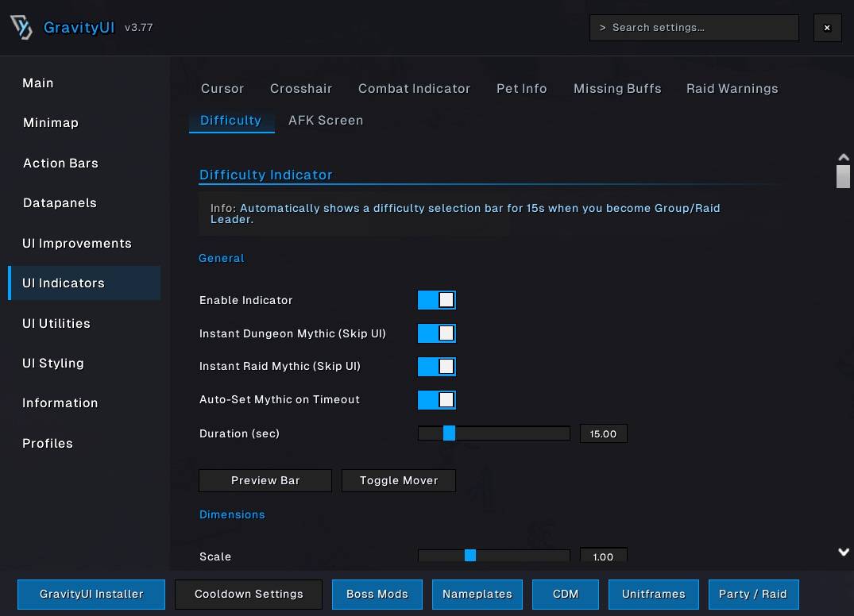
Task: Open Nameplates settings
Action: click(477, 595)
